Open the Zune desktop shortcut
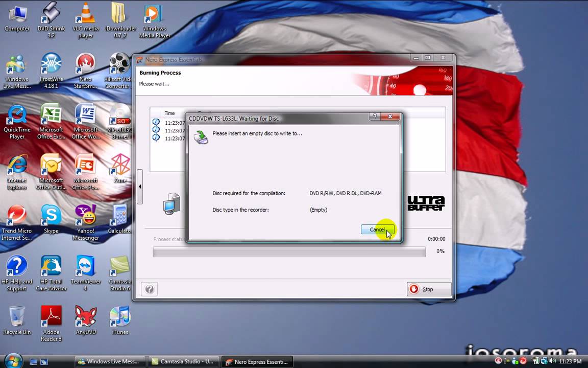Image resolution: width=588 pixels, height=368 pixels. coord(120,168)
